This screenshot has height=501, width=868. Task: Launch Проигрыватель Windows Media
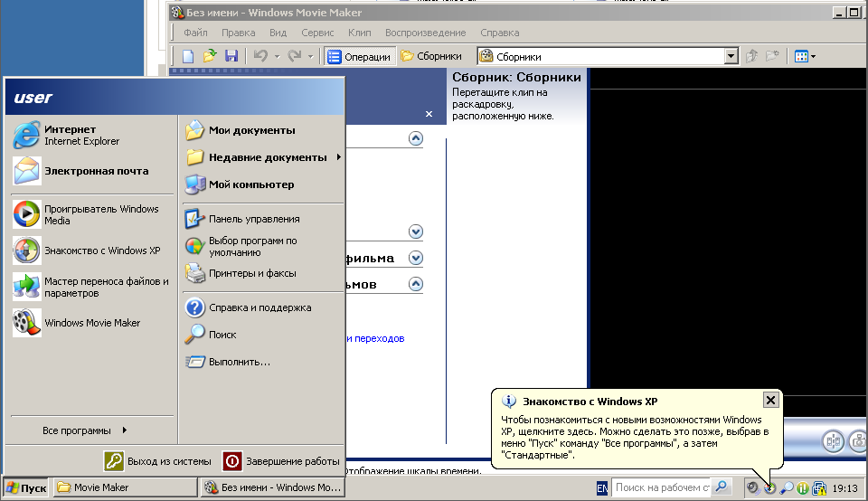point(92,214)
